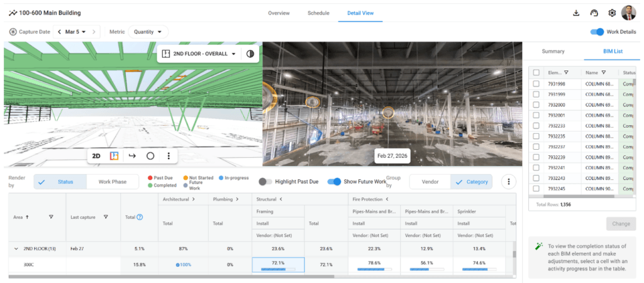Viewport: 644px width, 283px height.
Task: Check the box for element 7932245
Action: 536,189
